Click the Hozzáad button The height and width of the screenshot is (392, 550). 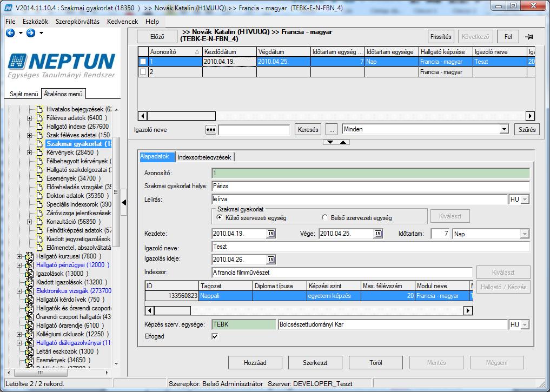pos(255,363)
